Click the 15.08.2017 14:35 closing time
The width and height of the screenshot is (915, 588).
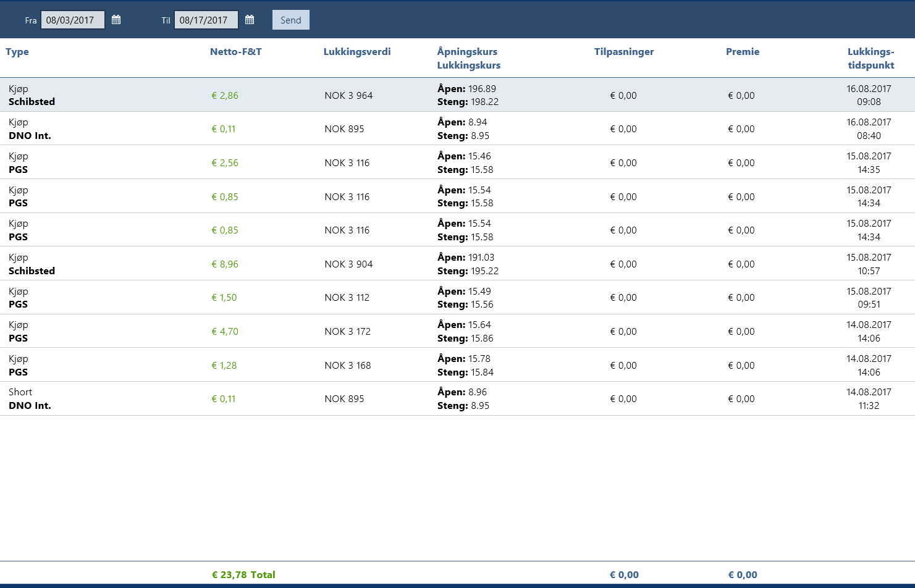click(869, 163)
